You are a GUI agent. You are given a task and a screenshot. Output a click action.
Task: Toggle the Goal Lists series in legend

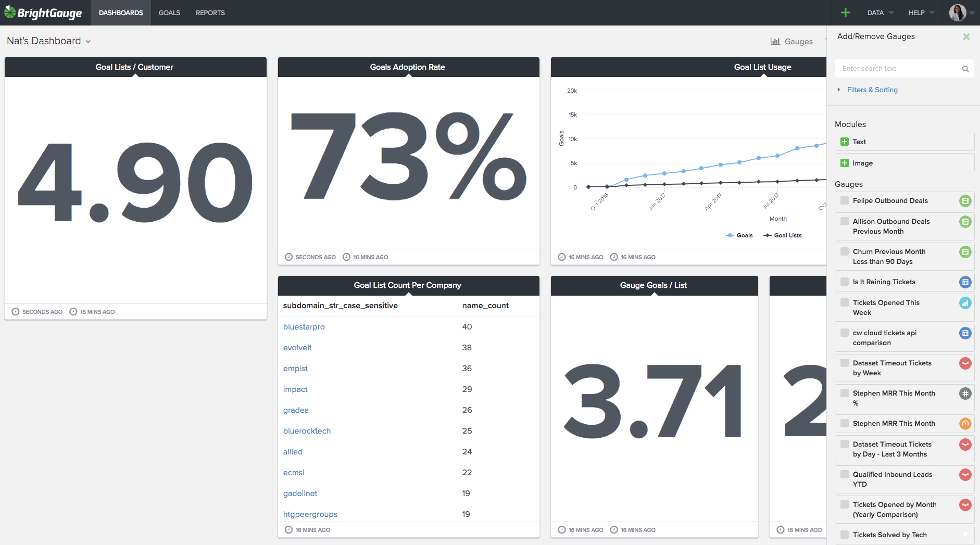tap(783, 235)
